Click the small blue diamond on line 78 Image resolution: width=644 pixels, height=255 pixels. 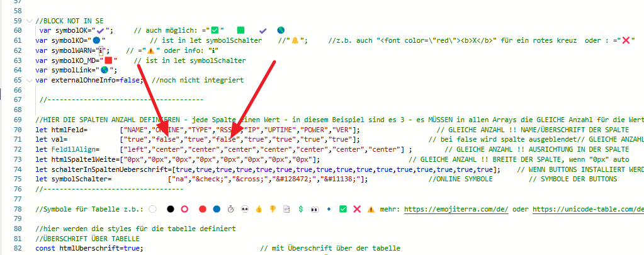[329, 209]
